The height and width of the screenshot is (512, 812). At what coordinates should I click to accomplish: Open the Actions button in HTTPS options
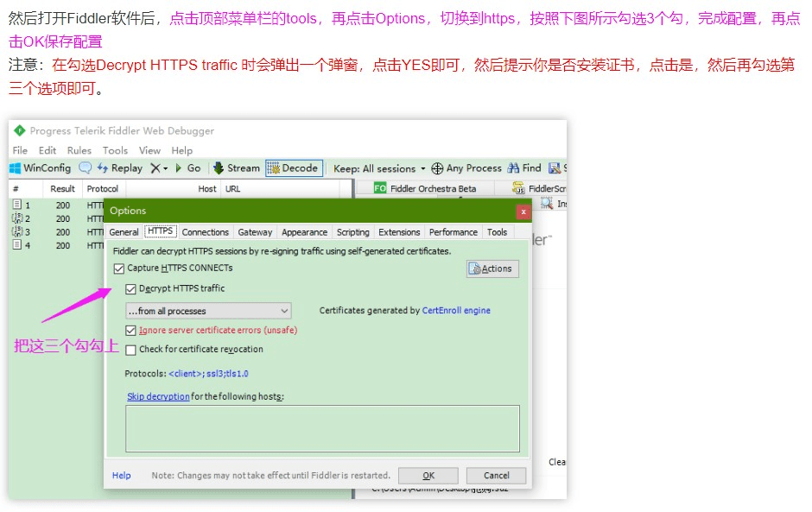click(491, 269)
